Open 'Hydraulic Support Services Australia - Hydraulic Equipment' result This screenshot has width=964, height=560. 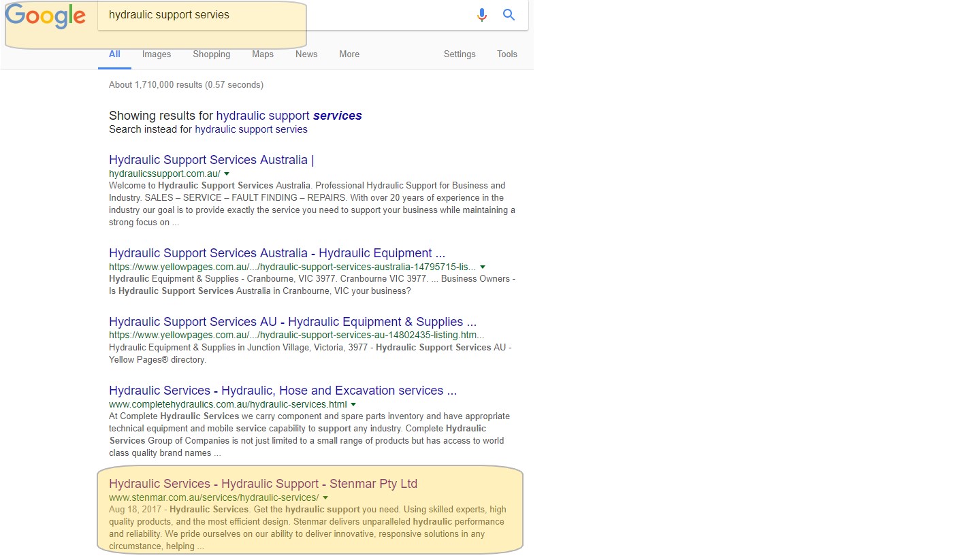pyautogui.click(x=277, y=253)
